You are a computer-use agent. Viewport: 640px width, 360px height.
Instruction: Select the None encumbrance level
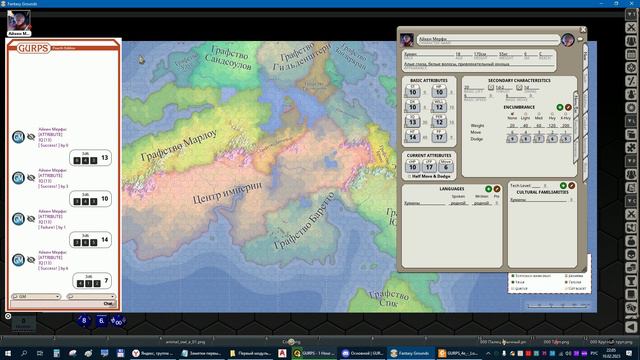click(512, 114)
